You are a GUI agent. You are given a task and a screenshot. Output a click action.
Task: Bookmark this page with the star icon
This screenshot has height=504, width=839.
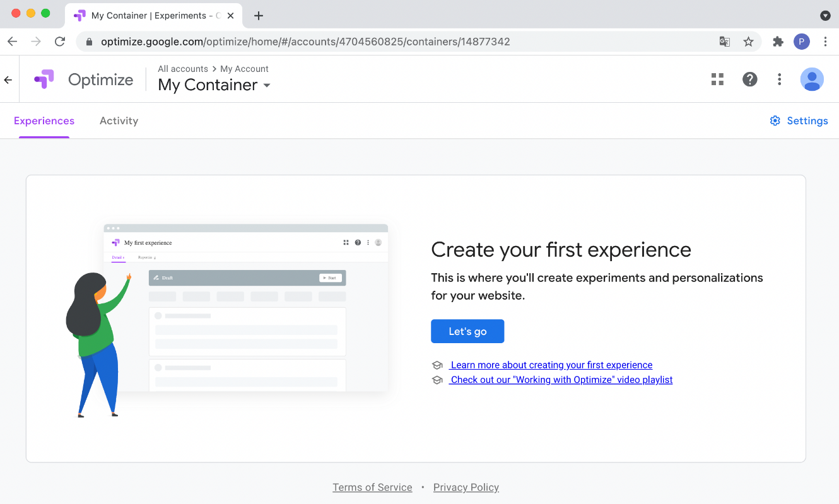point(748,42)
